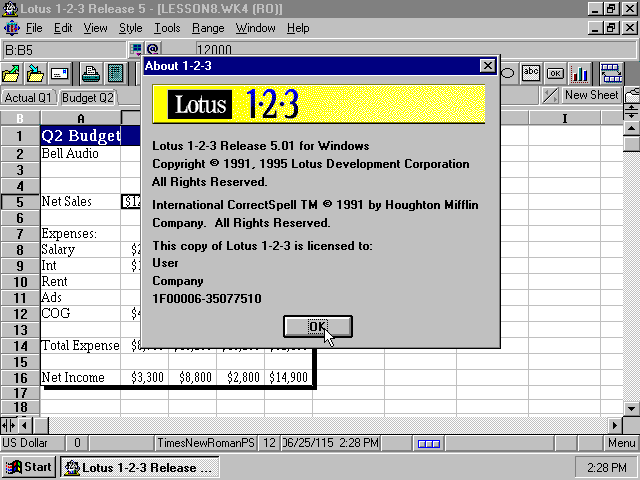Click the Open File SmartIcon
640x480 pixels.
point(11,74)
